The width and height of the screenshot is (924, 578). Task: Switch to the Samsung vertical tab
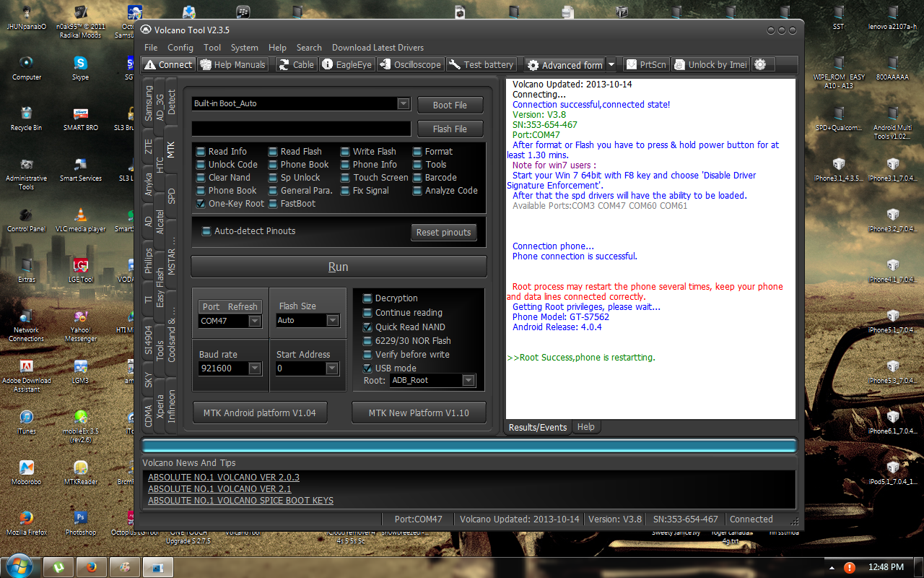[x=149, y=103]
